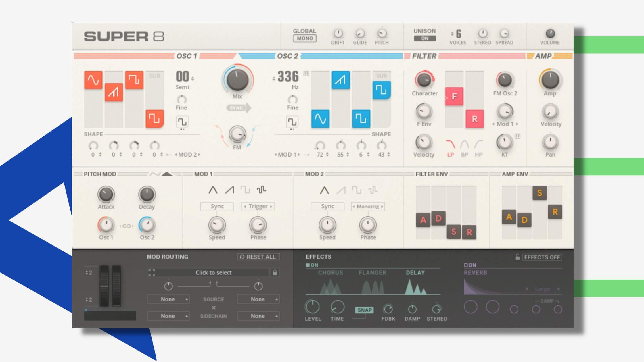644x362 pixels.
Task: Click the OSC 2 sub square waveform block
Action: (382, 90)
